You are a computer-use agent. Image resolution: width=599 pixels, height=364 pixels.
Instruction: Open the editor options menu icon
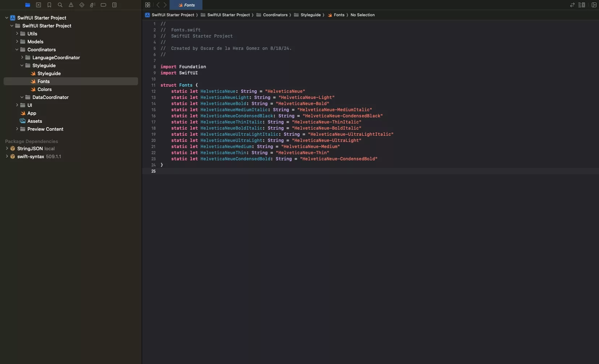pos(582,5)
